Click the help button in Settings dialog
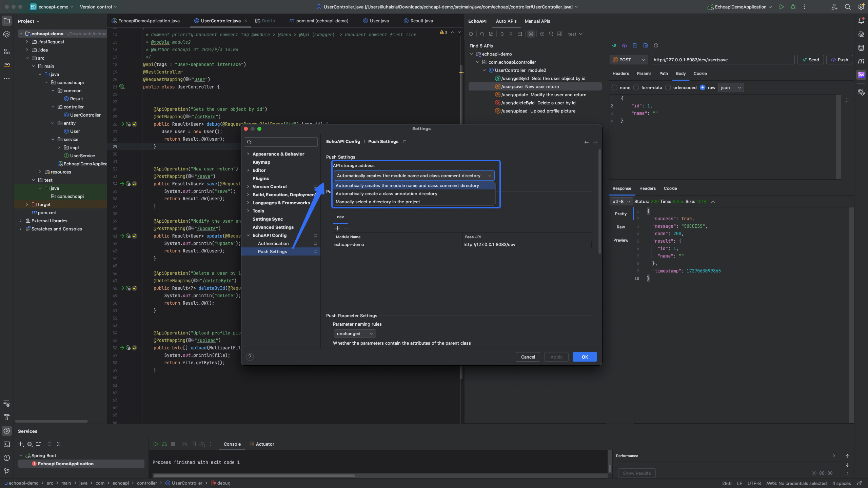Viewport: 868px width, 488px height. click(250, 357)
